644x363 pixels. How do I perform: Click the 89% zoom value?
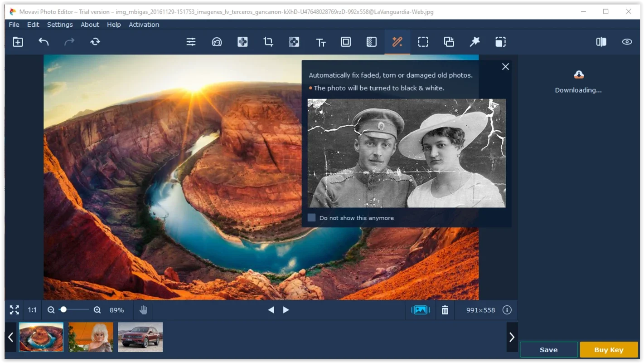click(116, 310)
